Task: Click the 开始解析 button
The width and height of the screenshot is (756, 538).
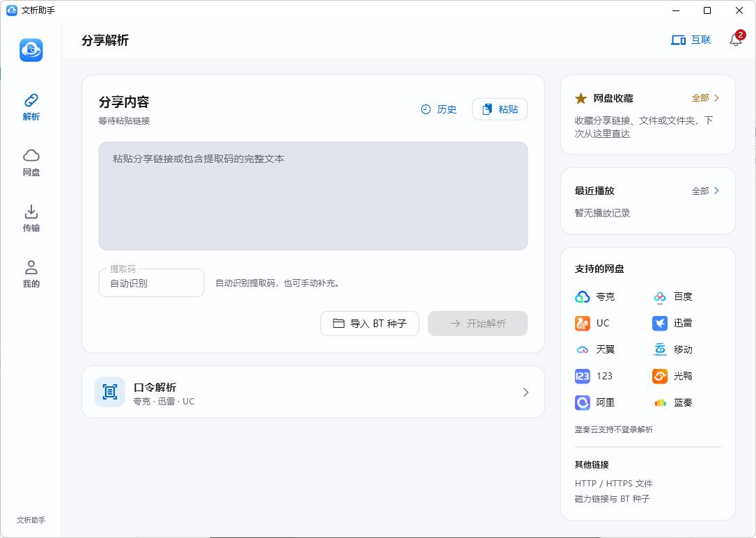Action: [x=478, y=324]
